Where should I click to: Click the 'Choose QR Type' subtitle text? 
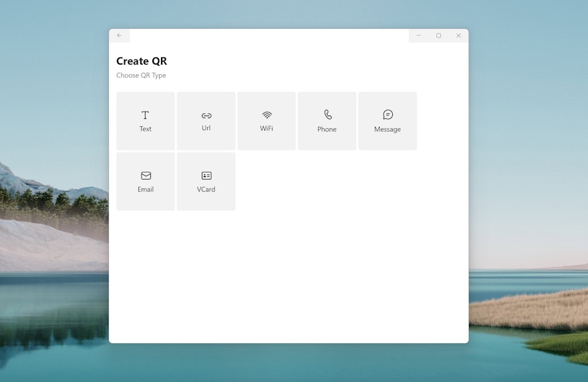(141, 75)
